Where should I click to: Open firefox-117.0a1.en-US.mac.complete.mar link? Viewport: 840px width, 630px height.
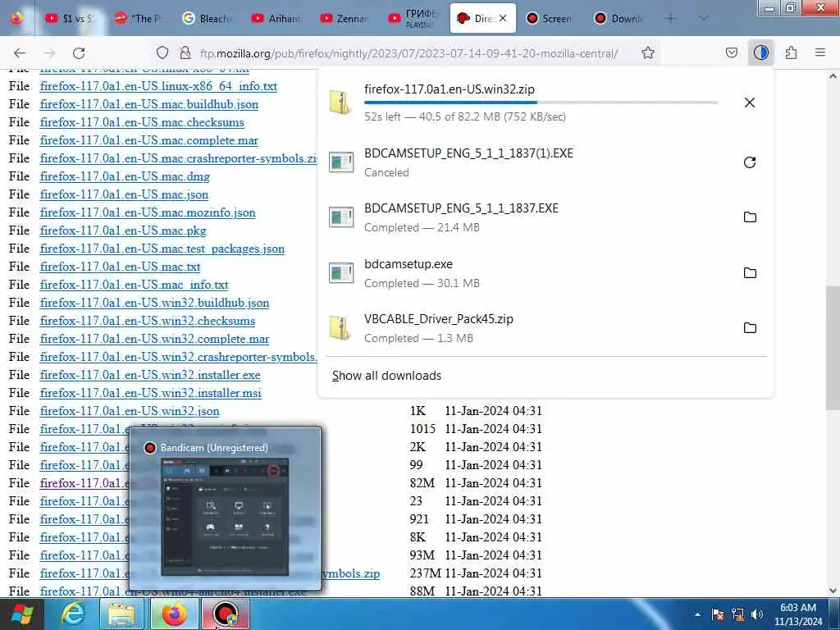click(x=149, y=140)
